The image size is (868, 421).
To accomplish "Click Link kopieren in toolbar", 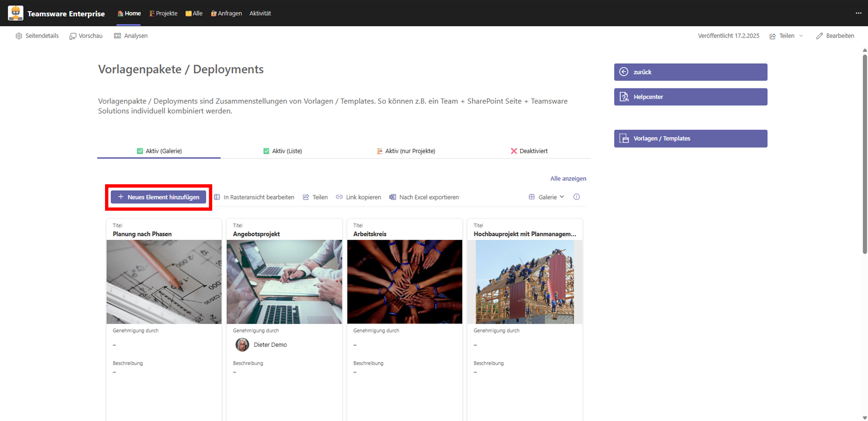I will point(358,197).
